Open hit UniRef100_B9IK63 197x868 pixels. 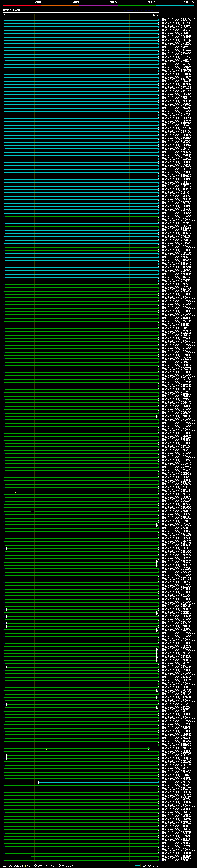click(177, 43)
